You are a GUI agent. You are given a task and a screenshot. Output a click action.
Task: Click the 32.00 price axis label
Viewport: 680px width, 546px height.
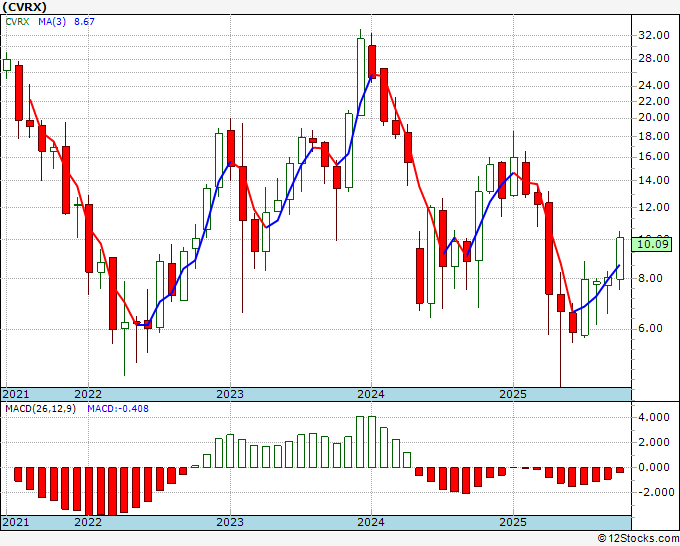tap(654, 36)
